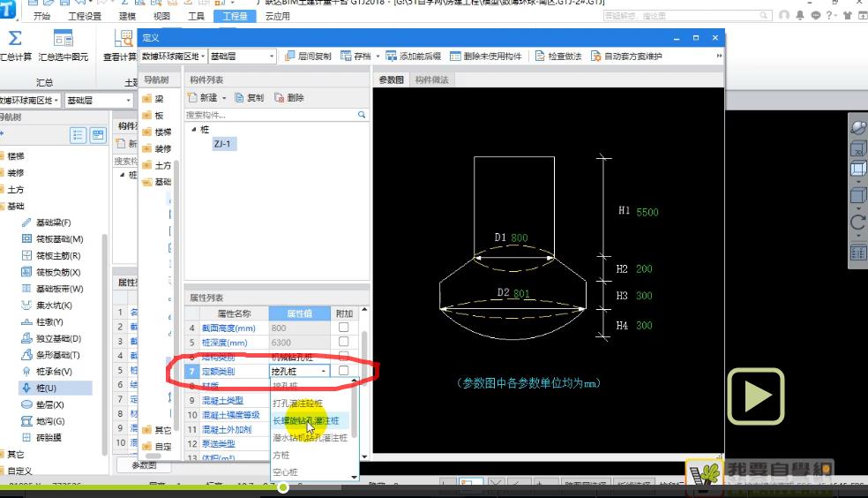This screenshot has height=498, width=868.
Task: Select component ZJ-1 in the list
Action: tap(224, 144)
